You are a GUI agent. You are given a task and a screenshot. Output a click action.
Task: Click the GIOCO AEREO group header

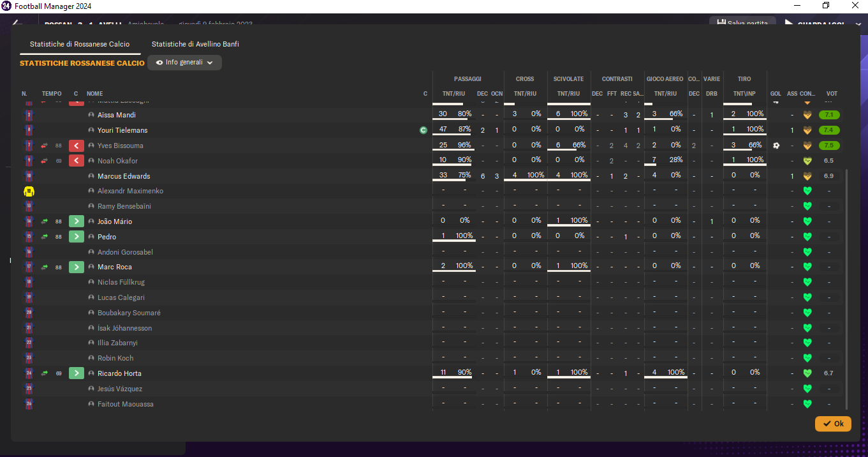(665, 79)
